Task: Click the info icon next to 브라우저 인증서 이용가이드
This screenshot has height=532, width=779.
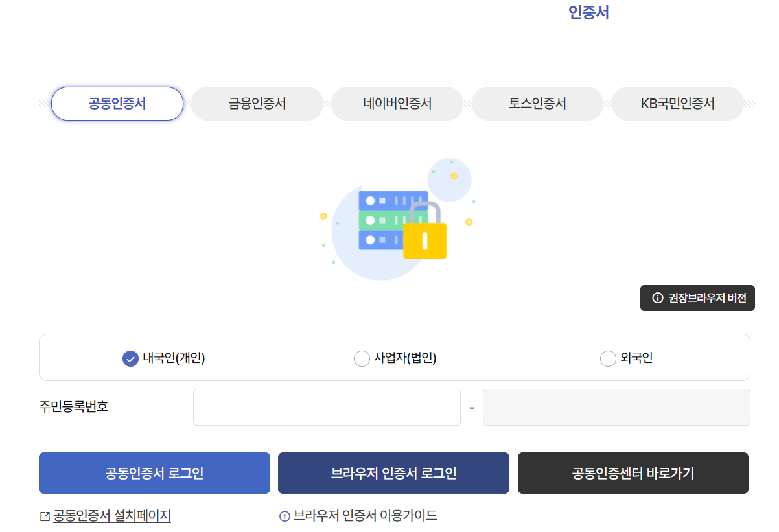Action: tap(285, 516)
